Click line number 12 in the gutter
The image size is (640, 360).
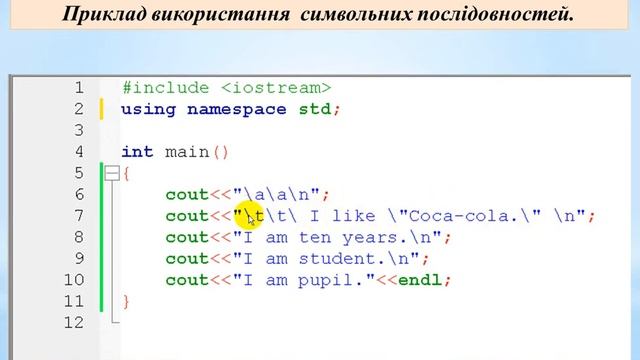coord(74,322)
